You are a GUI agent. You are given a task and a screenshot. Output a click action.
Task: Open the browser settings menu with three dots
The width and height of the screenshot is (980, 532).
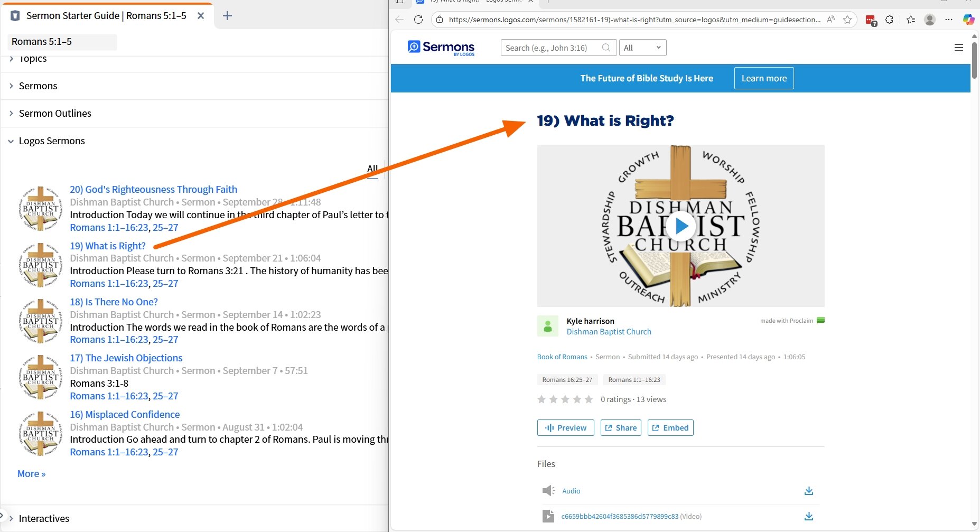[x=949, y=20]
